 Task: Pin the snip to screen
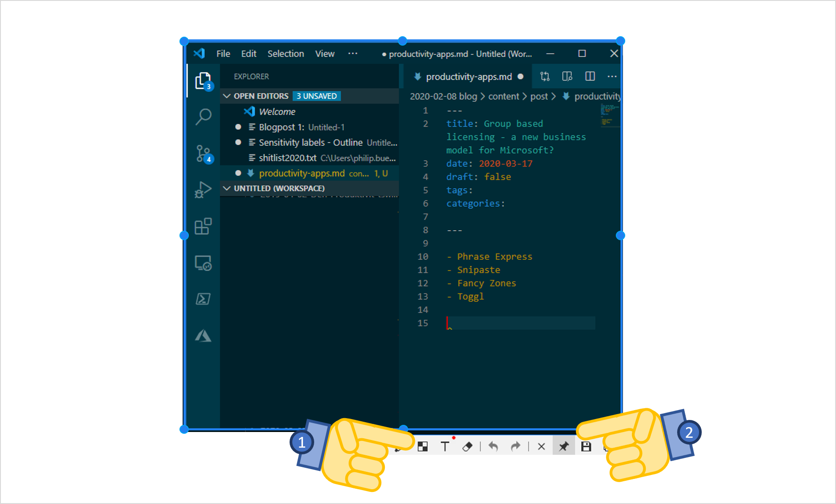pyautogui.click(x=563, y=446)
